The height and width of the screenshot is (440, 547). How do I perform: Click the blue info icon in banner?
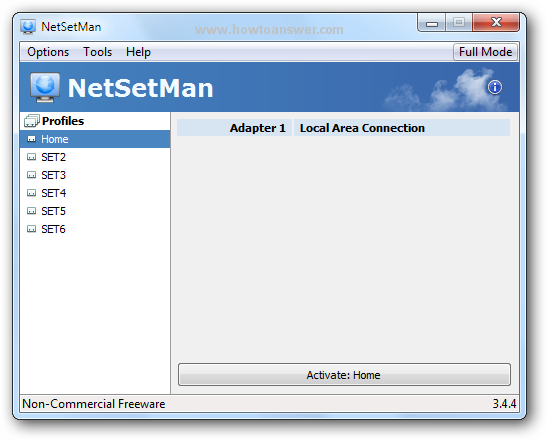tap(495, 87)
